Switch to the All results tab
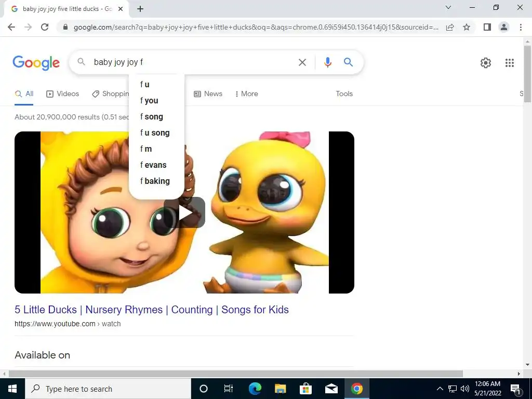This screenshot has height=399, width=532. click(x=24, y=94)
